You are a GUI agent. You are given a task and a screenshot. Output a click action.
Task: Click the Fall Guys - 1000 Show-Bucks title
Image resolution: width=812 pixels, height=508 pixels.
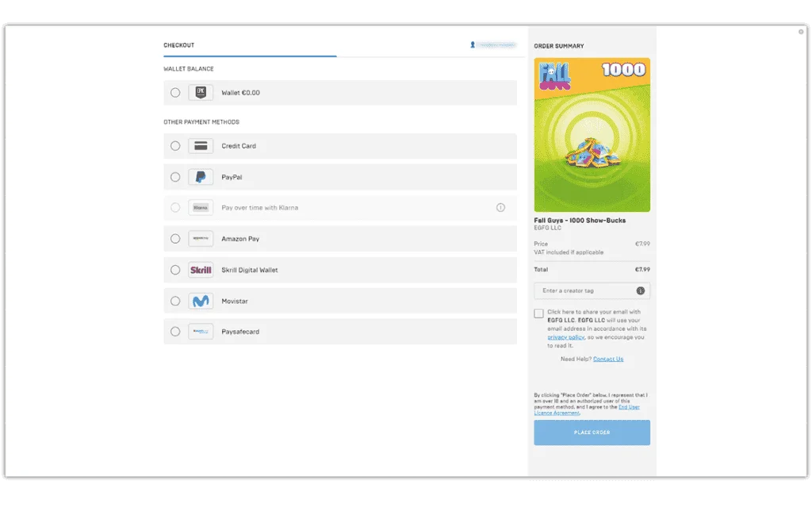tap(580, 221)
